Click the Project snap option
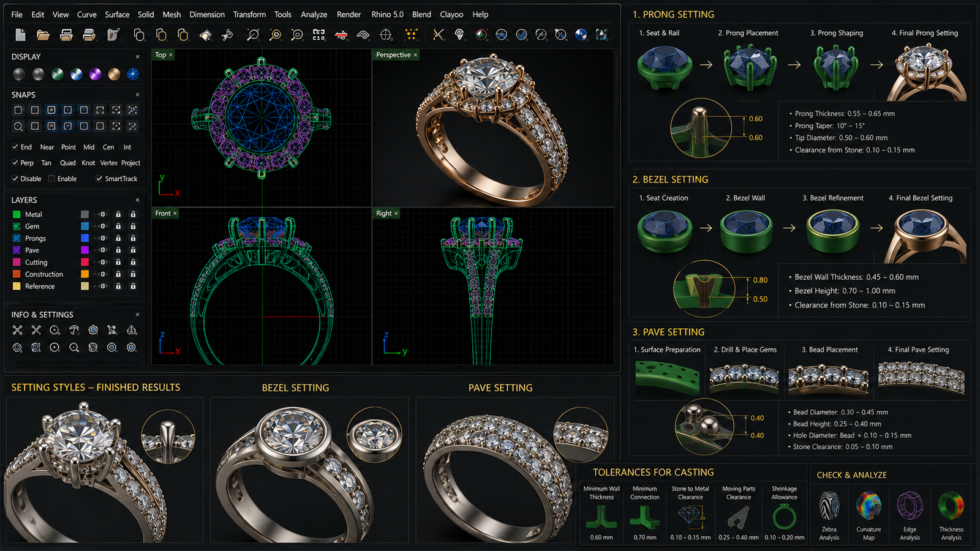 click(131, 163)
